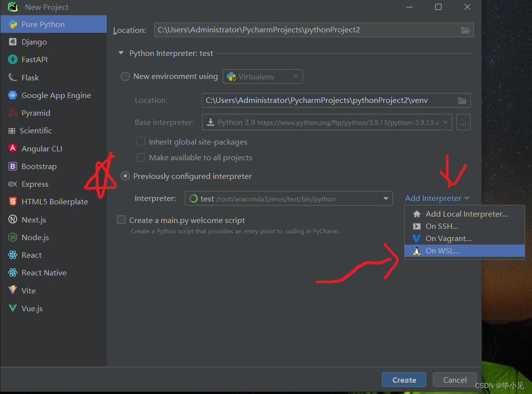This screenshot has width=532, height=394.
Task: Click the home icon for Add Local Interpreter
Action: point(417,214)
